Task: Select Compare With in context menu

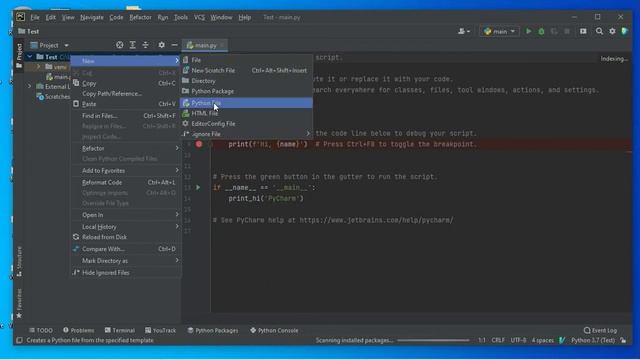Action: click(x=126, y=249)
